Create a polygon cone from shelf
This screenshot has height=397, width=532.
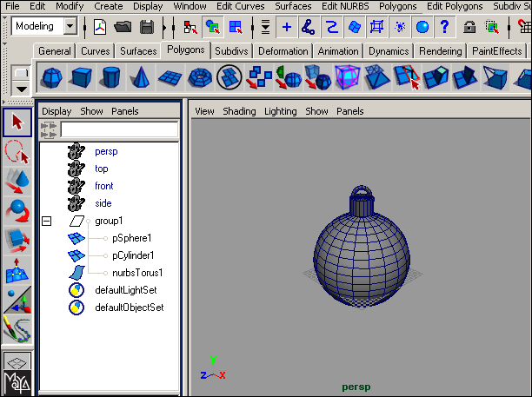pos(141,77)
